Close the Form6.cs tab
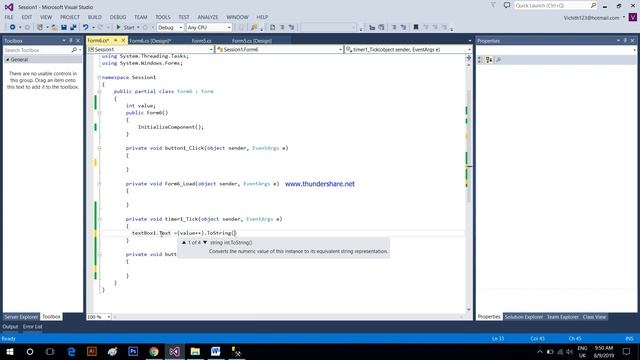 tap(122, 40)
